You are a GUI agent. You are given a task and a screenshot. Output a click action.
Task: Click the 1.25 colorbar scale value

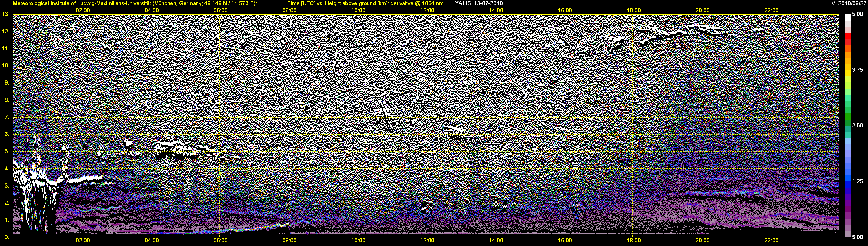pyautogui.click(x=857, y=181)
